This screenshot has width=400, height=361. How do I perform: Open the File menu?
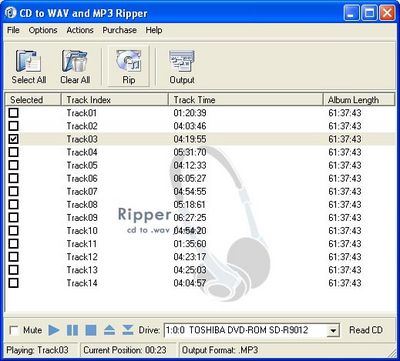(13, 30)
